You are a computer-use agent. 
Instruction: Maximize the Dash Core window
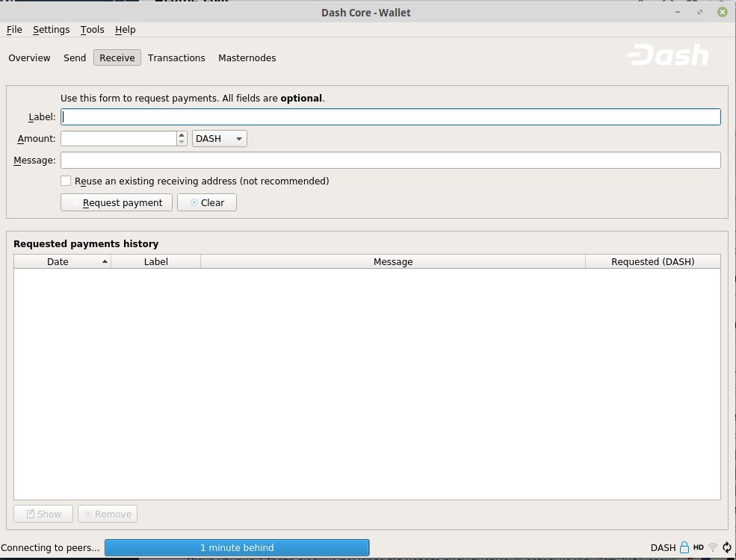pos(700,12)
